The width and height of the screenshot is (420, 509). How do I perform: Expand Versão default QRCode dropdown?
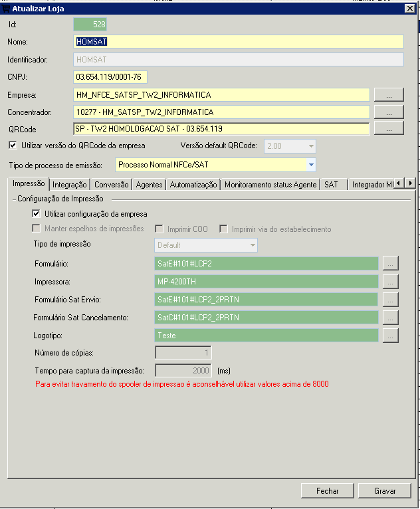(310, 146)
